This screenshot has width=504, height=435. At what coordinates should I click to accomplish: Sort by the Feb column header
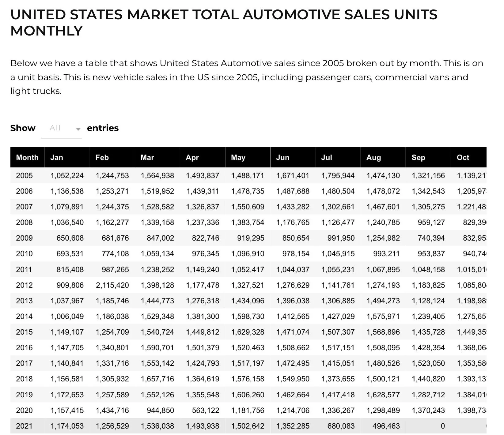click(x=112, y=157)
